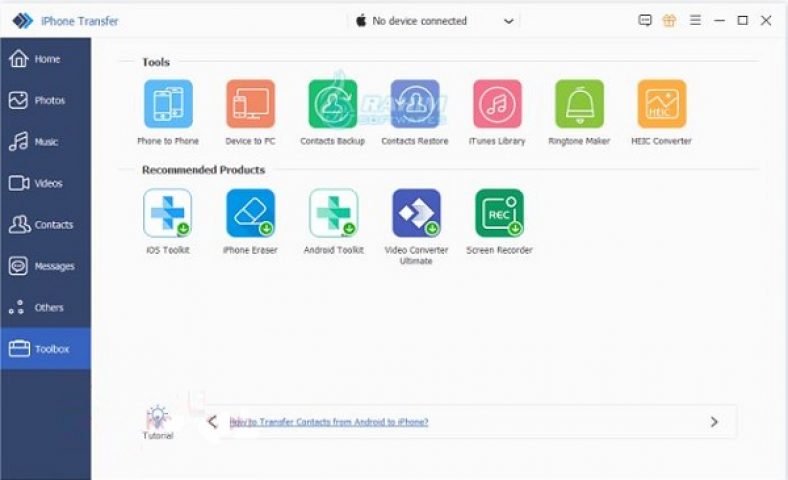Open the Music section
This screenshot has height=480, width=788.
[46, 142]
